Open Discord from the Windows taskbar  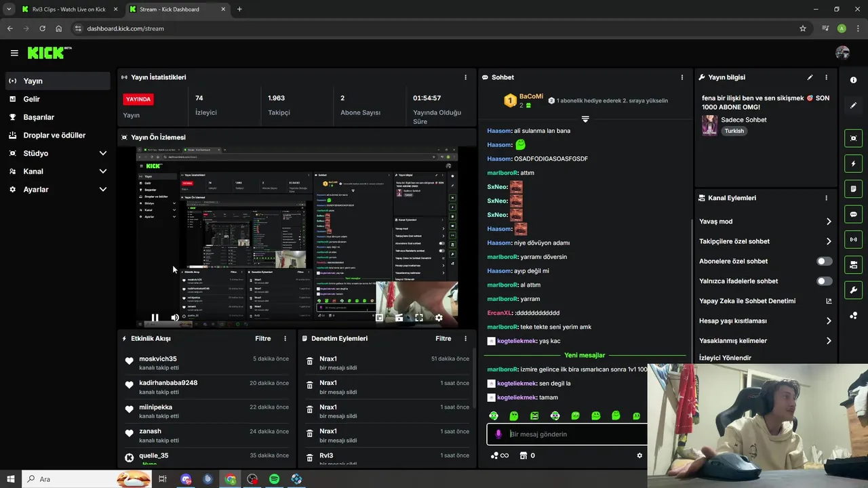186,479
